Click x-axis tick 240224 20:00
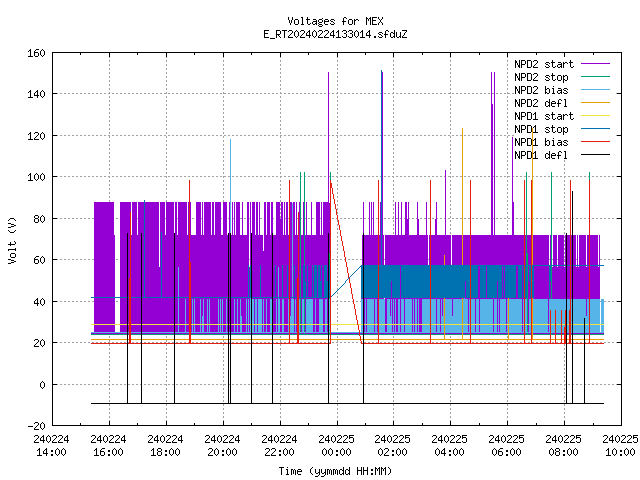The image size is (640, 480). click(x=222, y=446)
